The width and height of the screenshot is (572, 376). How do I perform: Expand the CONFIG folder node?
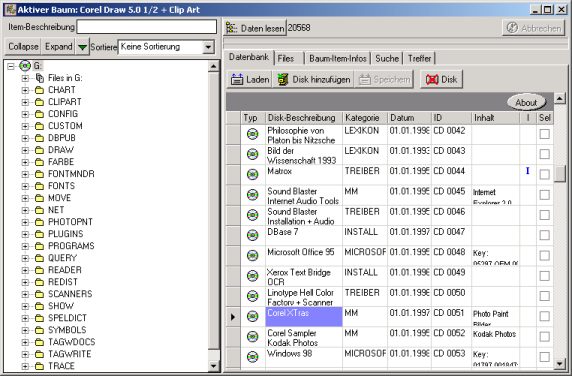[25, 115]
